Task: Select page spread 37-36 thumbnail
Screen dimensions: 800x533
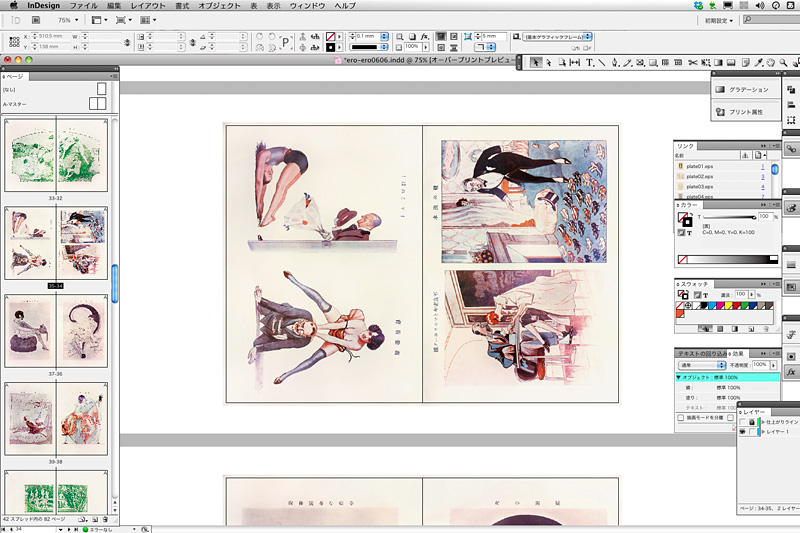Action: (x=56, y=331)
